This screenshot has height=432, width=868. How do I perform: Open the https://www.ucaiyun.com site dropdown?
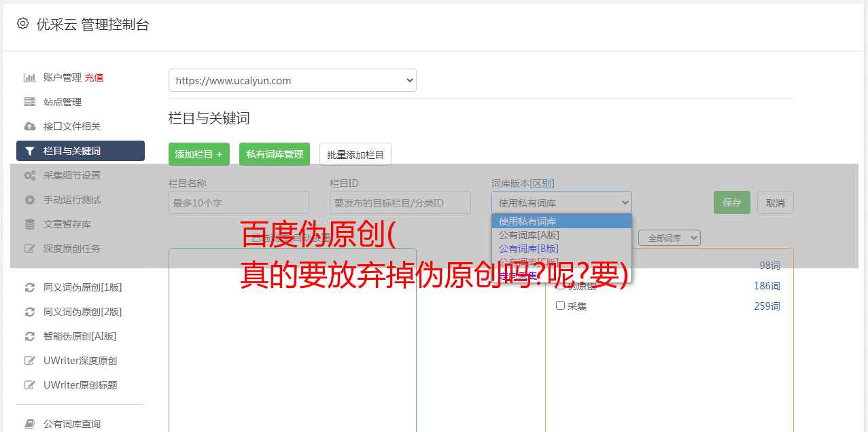tap(292, 80)
